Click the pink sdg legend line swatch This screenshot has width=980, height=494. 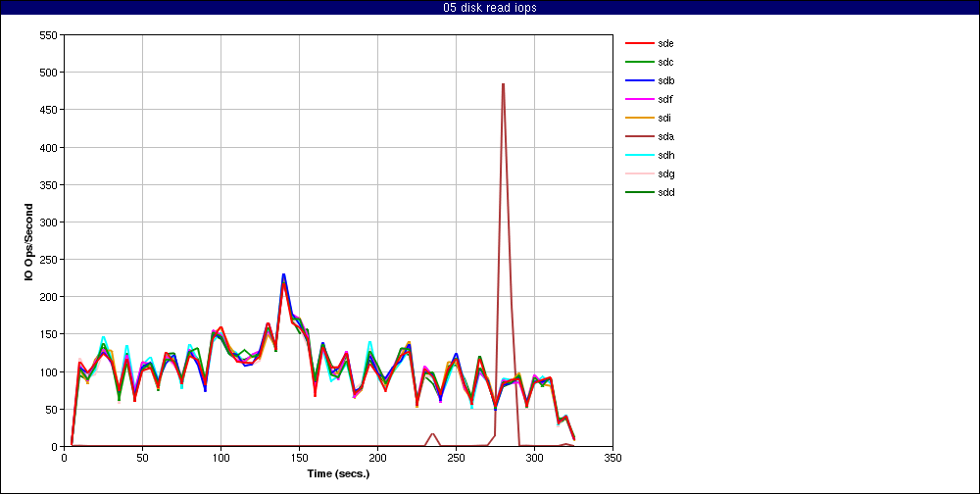click(x=639, y=173)
